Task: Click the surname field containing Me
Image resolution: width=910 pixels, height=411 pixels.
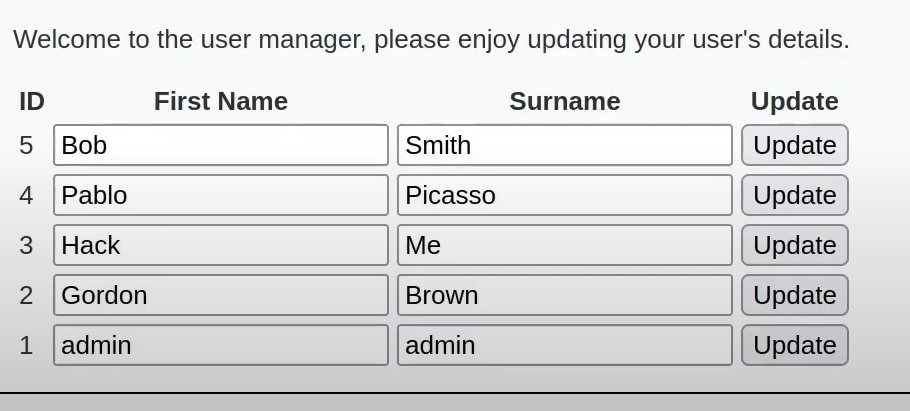Action: 564,245
